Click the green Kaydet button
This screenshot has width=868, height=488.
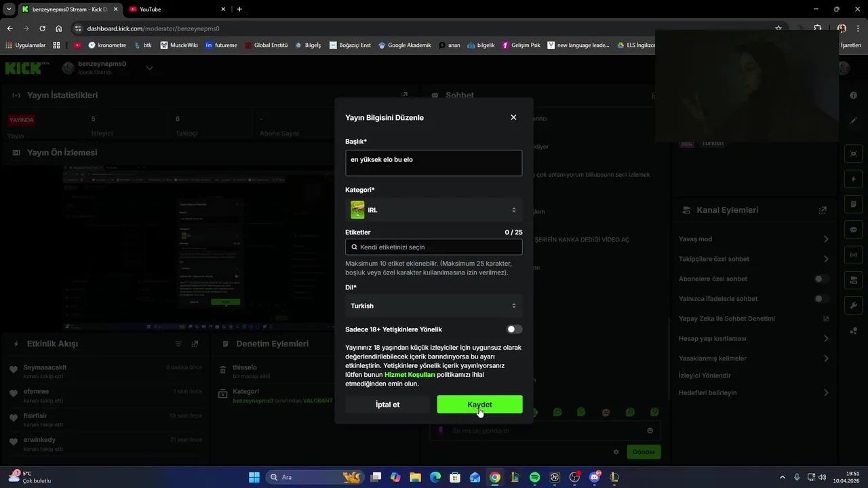[479, 405]
